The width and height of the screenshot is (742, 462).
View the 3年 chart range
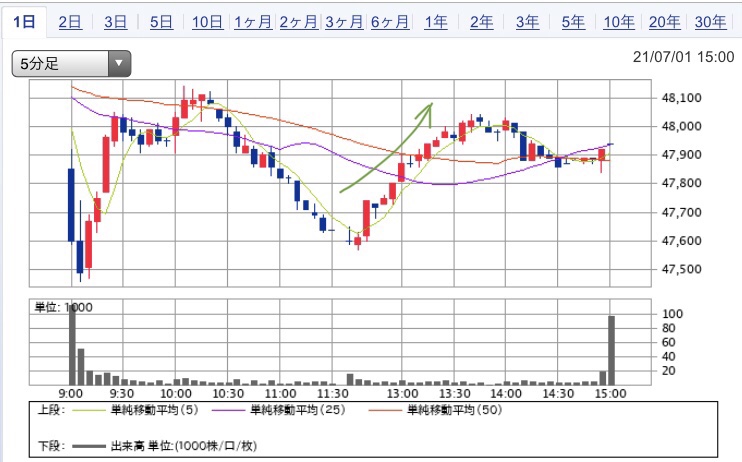pos(527,22)
